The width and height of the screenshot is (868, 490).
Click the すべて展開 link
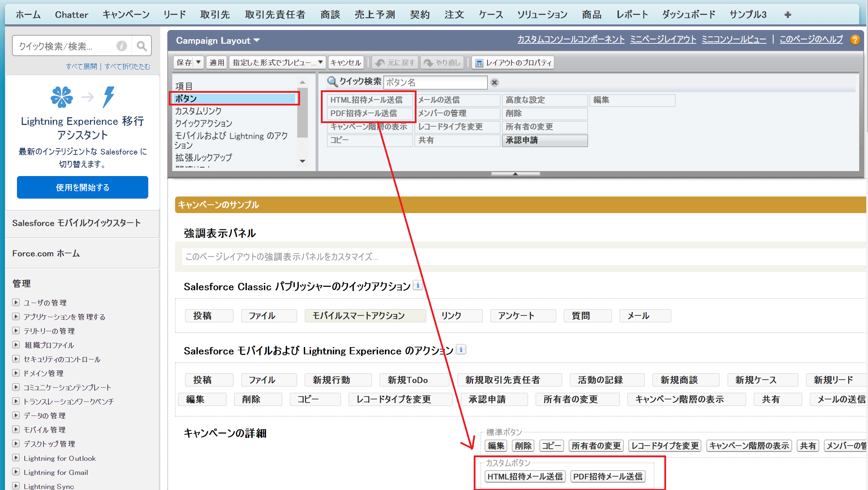click(x=81, y=67)
